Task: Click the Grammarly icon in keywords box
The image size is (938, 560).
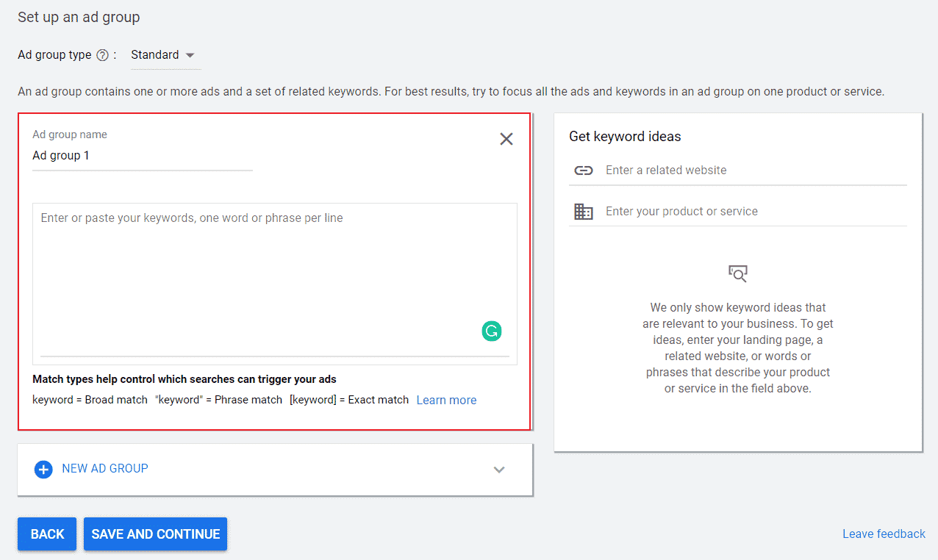Action: (x=492, y=331)
